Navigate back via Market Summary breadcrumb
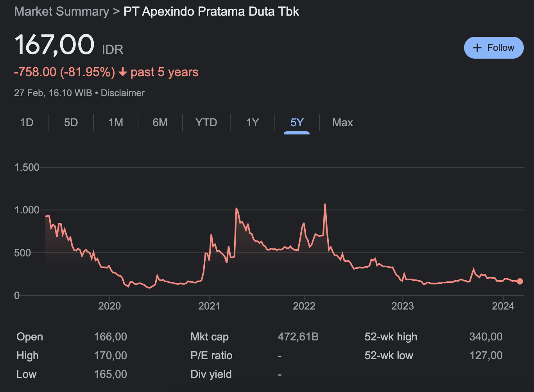534x392 pixels. 61,11
